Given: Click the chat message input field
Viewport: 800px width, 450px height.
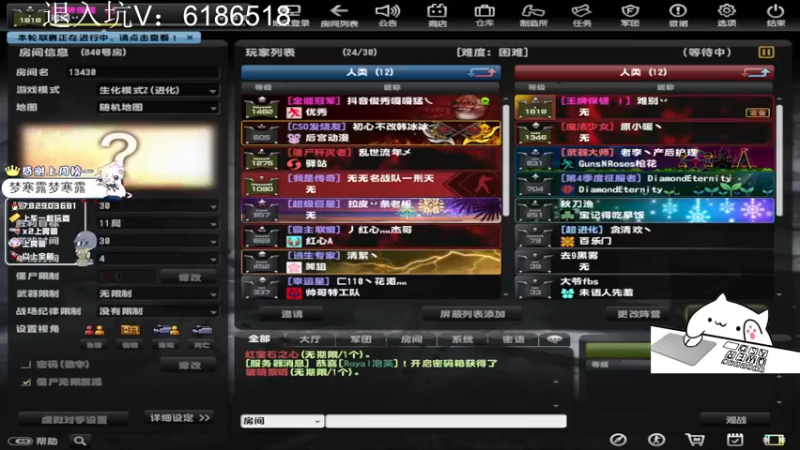Looking at the screenshot, I should click(446, 421).
